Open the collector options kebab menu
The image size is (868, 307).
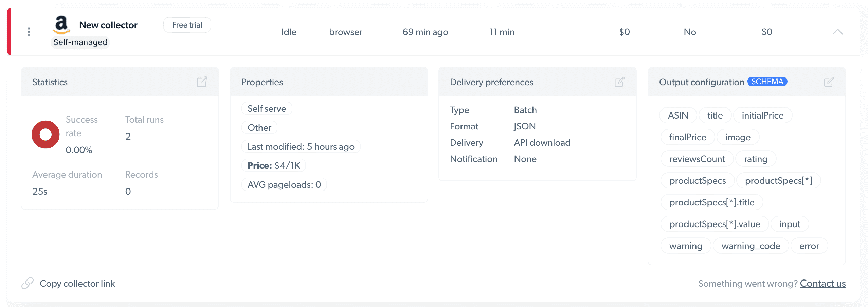coord(29,31)
